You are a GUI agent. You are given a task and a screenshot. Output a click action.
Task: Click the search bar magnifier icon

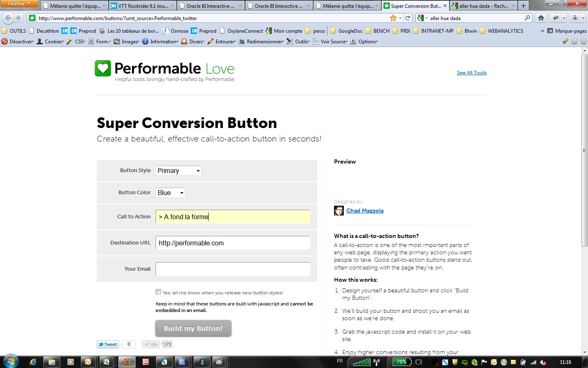pos(527,18)
